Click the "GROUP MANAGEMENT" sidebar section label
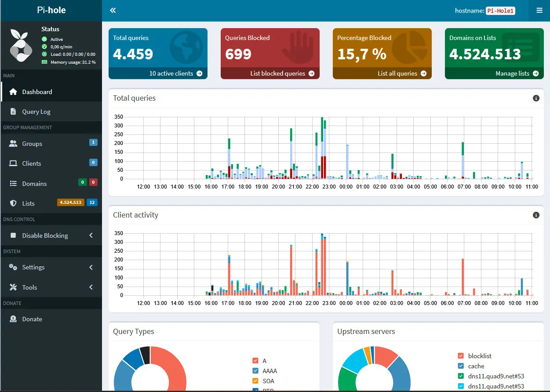 [28, 127]
